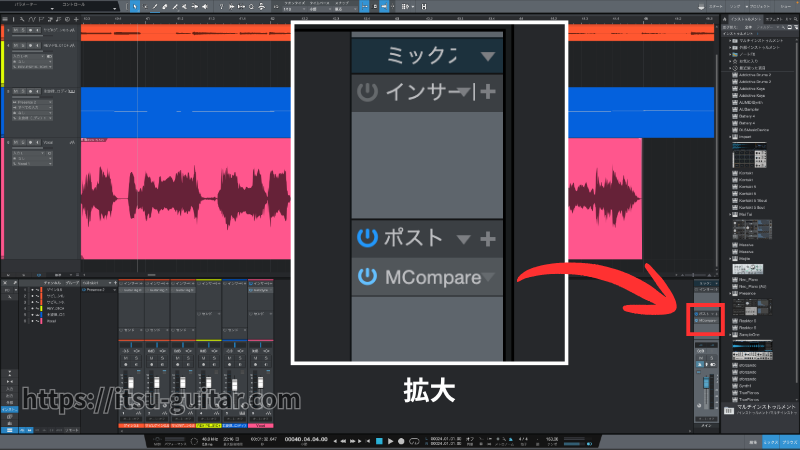
Task: Switch to the エフェクト browser tab
Action: pyautogui.click(x=774, y=19)
